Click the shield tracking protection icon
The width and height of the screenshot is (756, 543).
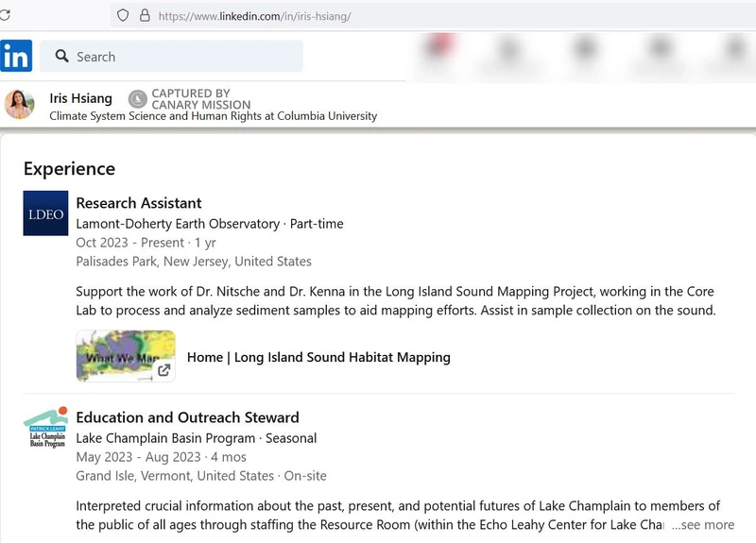pyautogui.click(x=123, y=15)
